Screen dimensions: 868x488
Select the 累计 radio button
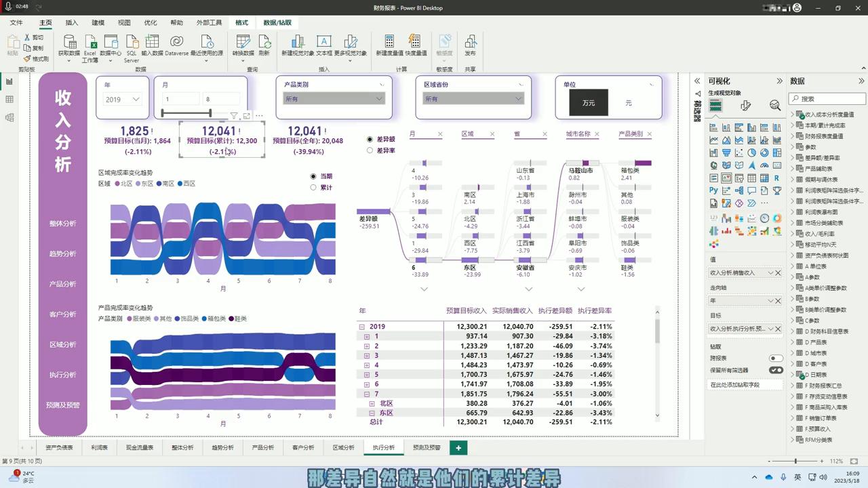pyautogui.click(x=313, y=187)
